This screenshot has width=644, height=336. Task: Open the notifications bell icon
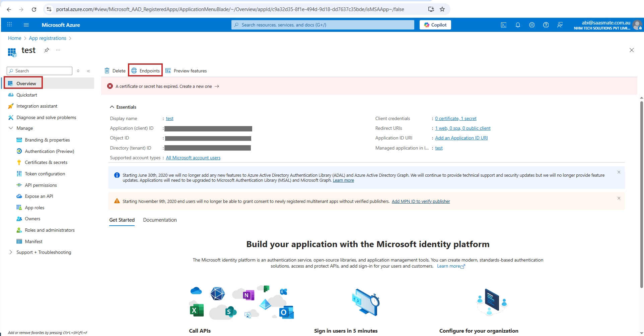(518, 25)
